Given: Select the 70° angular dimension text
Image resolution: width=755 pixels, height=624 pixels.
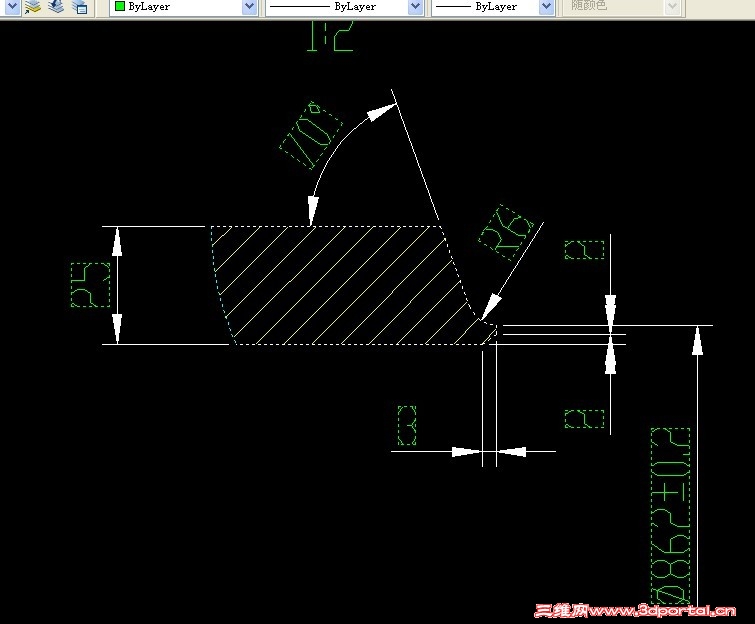Looking at the screenshot, I should point(311,135).
